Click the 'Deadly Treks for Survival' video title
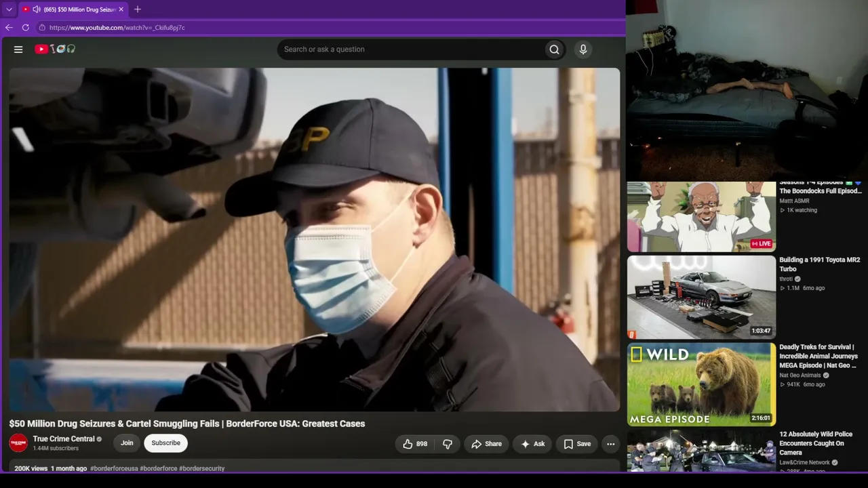 point(818,356)
